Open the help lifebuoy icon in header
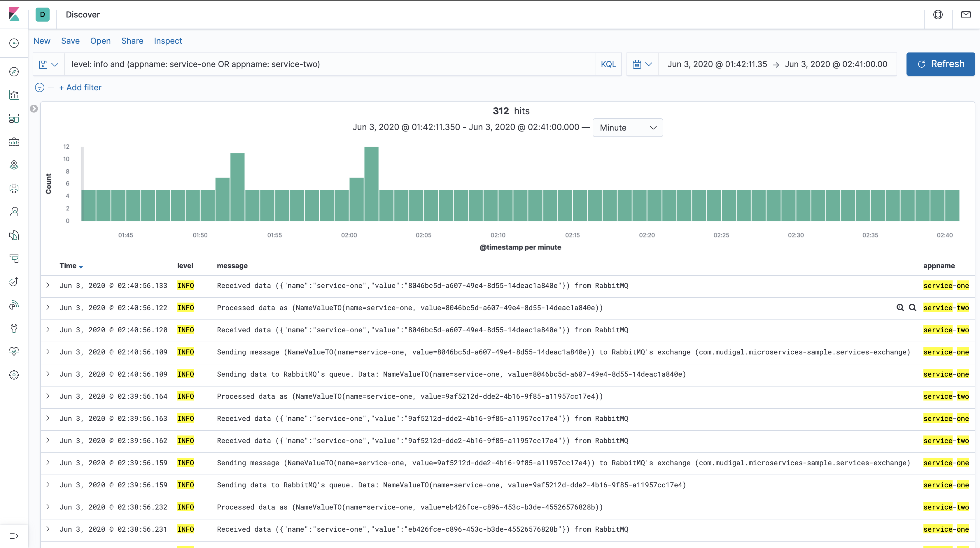Screen dimensions: 980x548 pyautogui.click(x=938, y=15)
